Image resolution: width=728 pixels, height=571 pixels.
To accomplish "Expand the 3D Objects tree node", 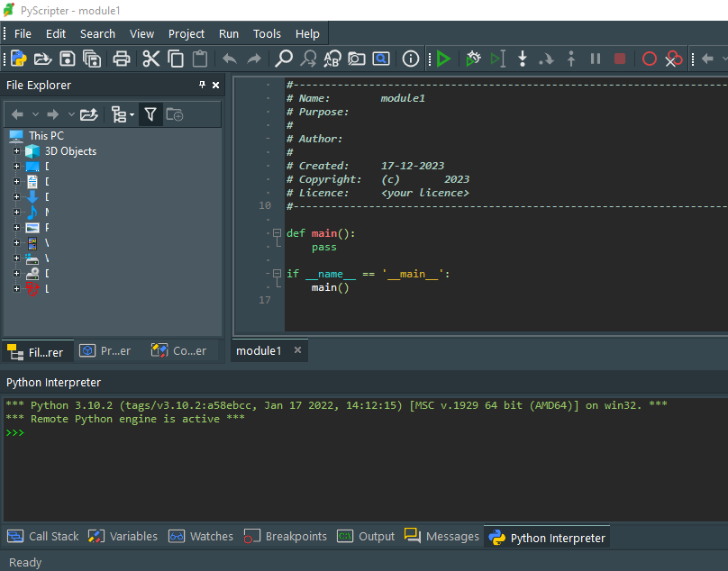I will (x=17, y=151).
